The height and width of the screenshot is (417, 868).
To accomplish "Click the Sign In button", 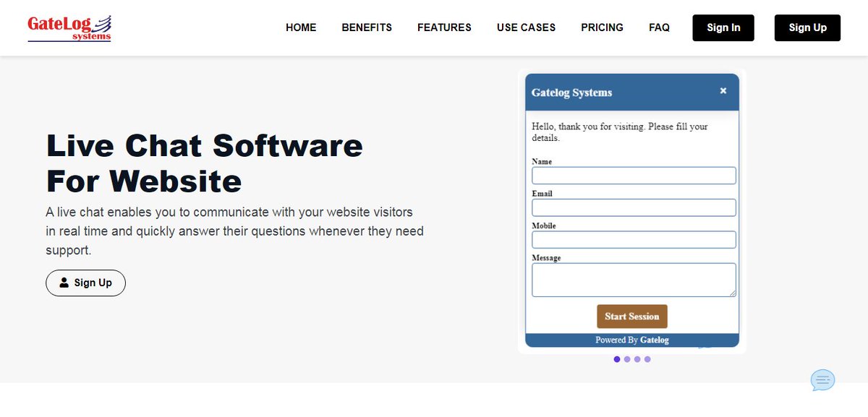I will click(723, 27).
